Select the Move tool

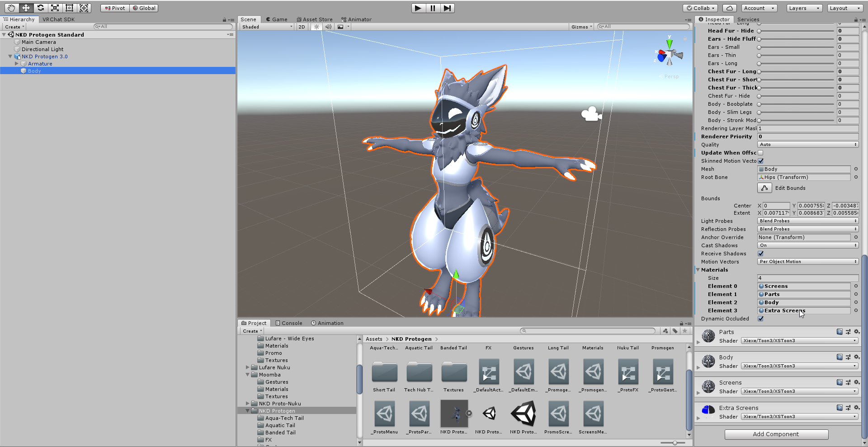point(26,8)
